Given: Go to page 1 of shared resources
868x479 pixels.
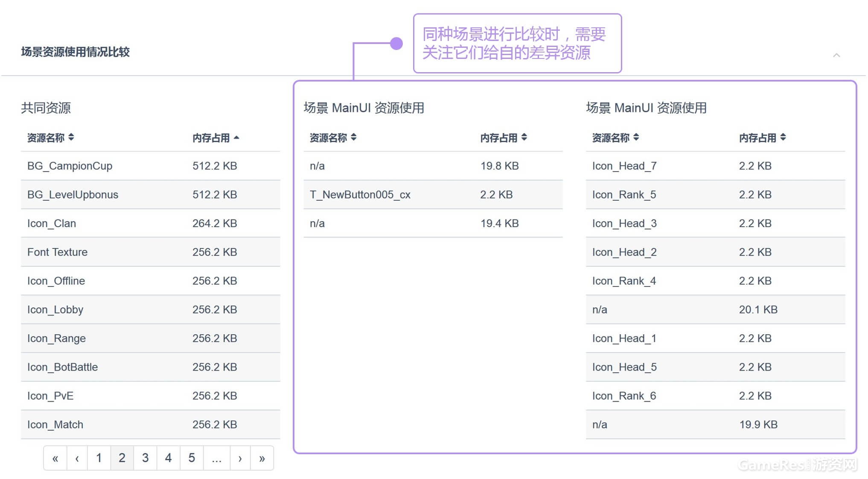Looking at the screenshot, I should [x=99, y=458].
